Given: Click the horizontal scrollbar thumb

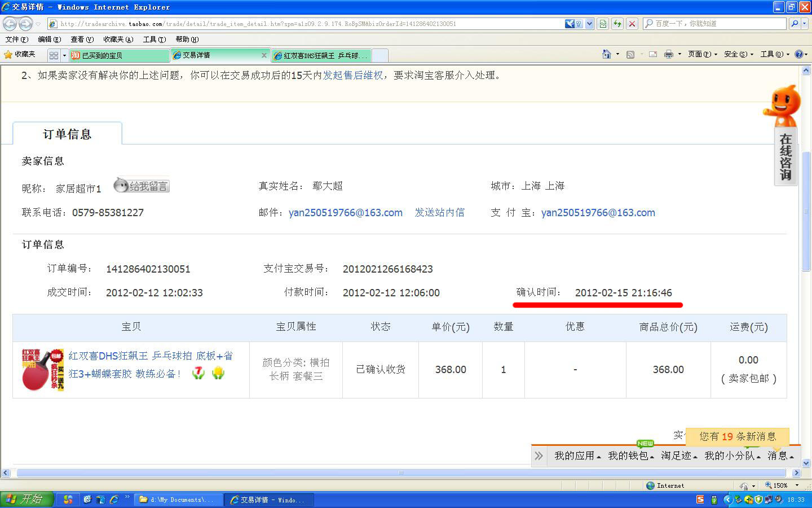Looking at the screenshot, I should [x=401, y=473].
